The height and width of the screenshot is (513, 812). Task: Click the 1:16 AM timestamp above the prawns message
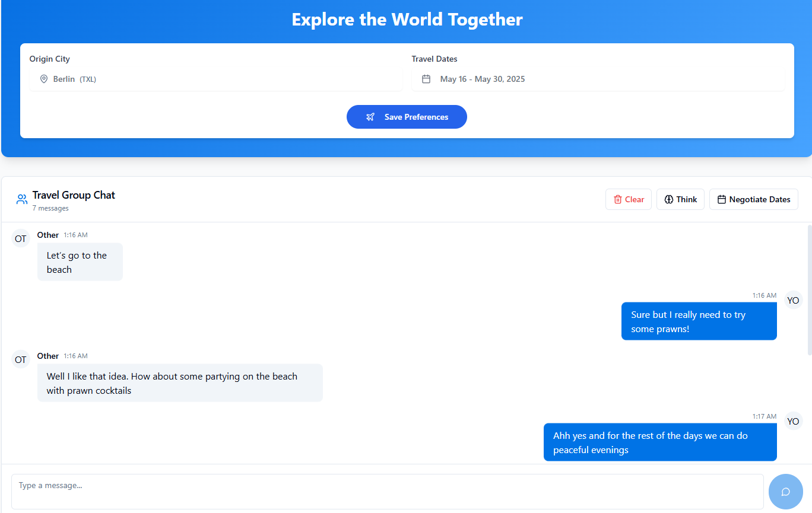[x=765, y=295]
